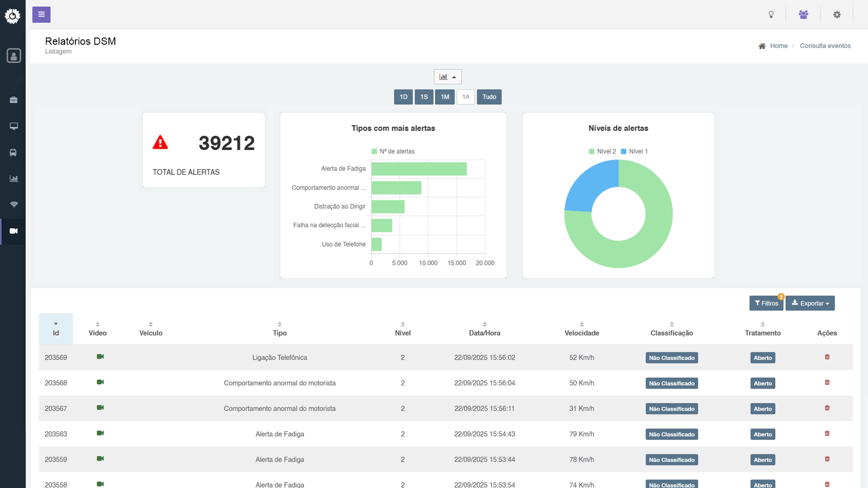Image resolution: width=868 pixels, height=488 pixels.
Task: Toggle Nível 2 legend in donut chart
Action: (x=602, y=151)
